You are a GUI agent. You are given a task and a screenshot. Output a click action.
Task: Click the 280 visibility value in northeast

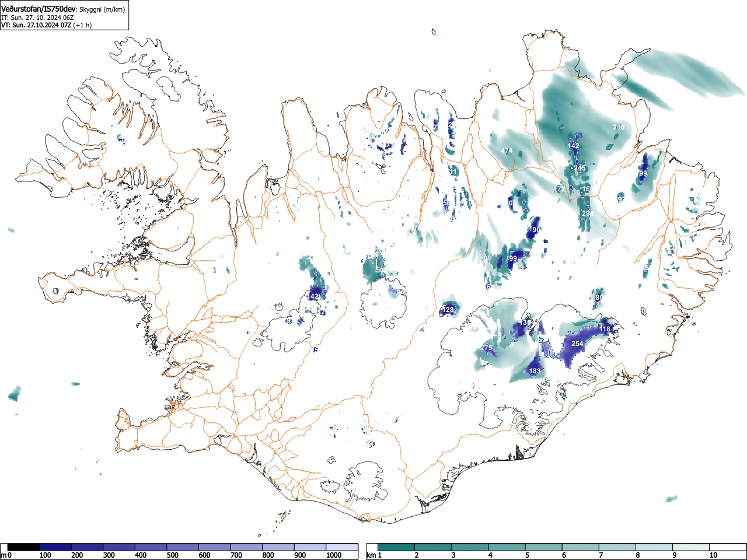619,127
